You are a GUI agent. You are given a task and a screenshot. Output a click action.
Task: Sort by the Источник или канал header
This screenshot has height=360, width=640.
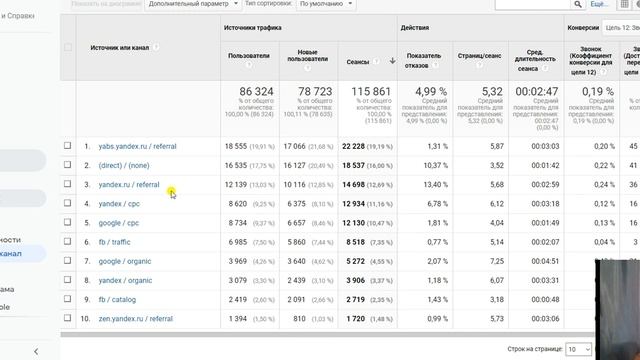click(x=120, y=47)
